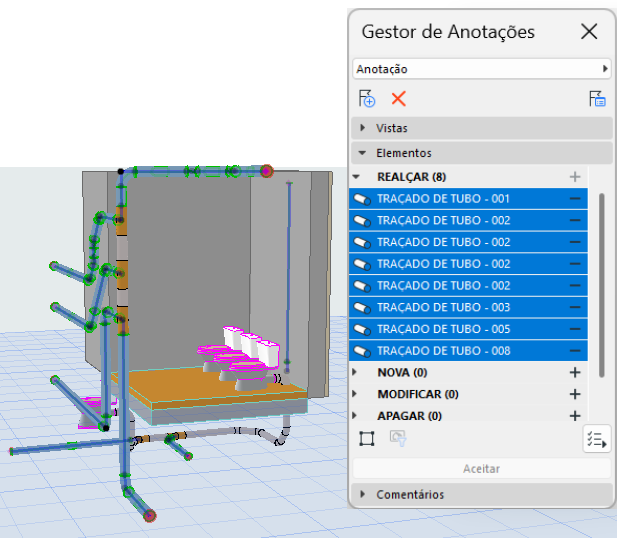
Task: Select row TRAÇADO DE TUBO - 003
Action: (x=468, y=307)
